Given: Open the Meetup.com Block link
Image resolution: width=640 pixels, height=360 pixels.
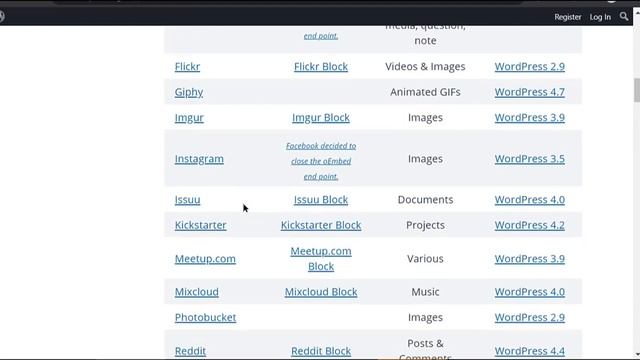Looking at the screenshot, I should 321,259.
